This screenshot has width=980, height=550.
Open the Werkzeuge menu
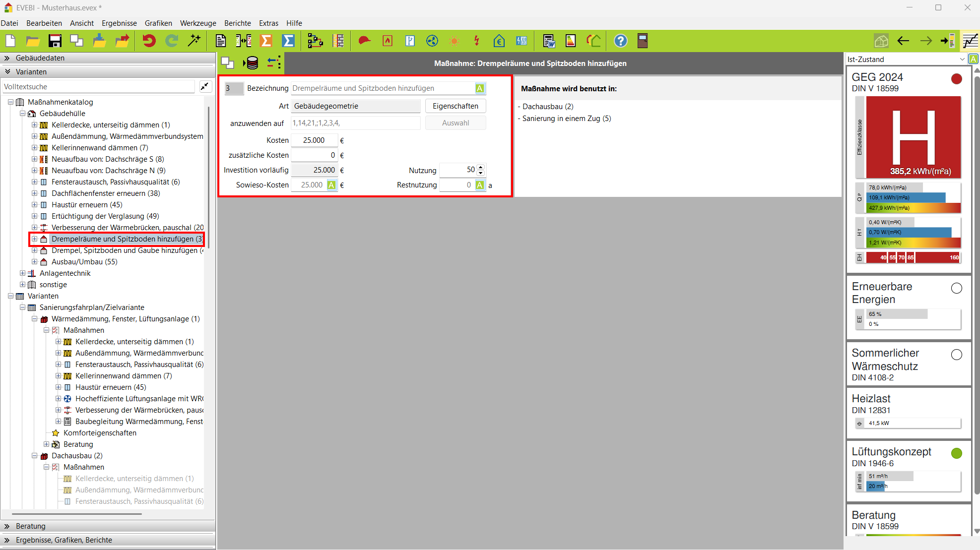[198, 23]
